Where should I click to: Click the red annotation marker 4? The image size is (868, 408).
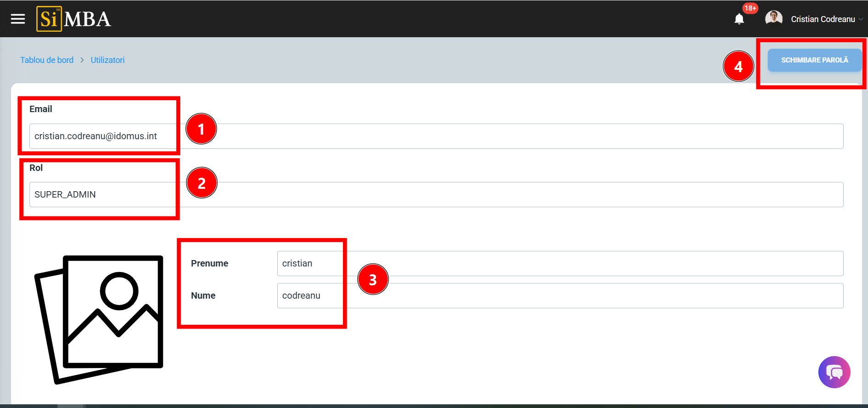[x=738, y=67]
